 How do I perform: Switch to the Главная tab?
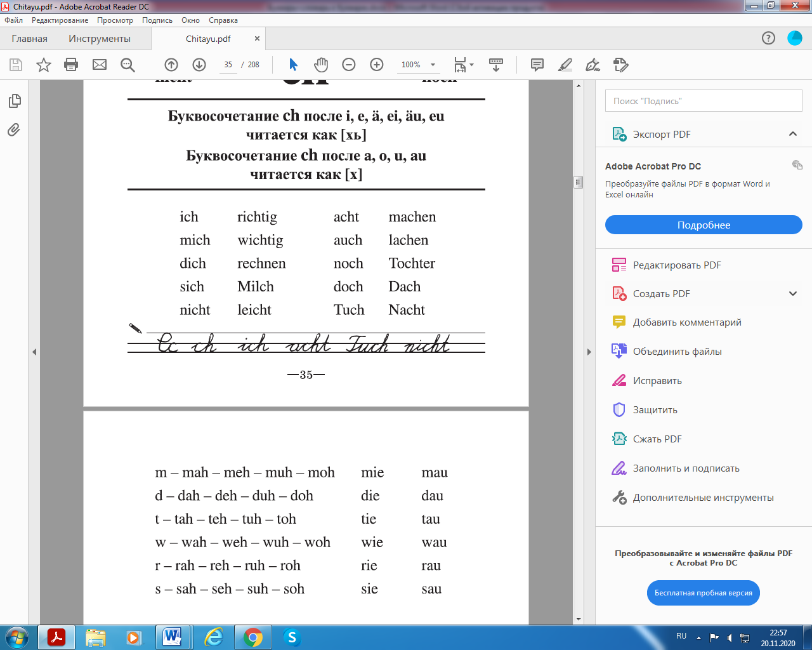click(x=29, y=39)
